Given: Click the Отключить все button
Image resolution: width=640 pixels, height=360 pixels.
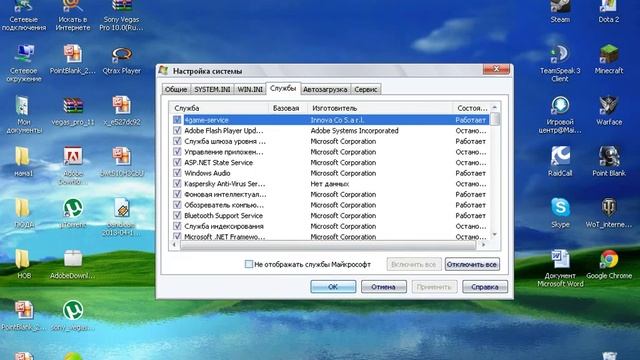Looking at the screenshot, I should pos(472,264).
